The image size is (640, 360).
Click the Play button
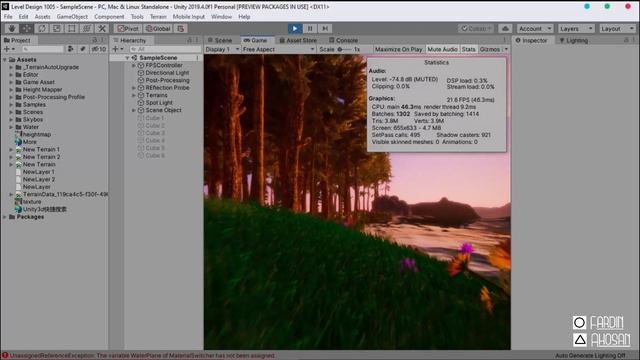pos(295,29)
